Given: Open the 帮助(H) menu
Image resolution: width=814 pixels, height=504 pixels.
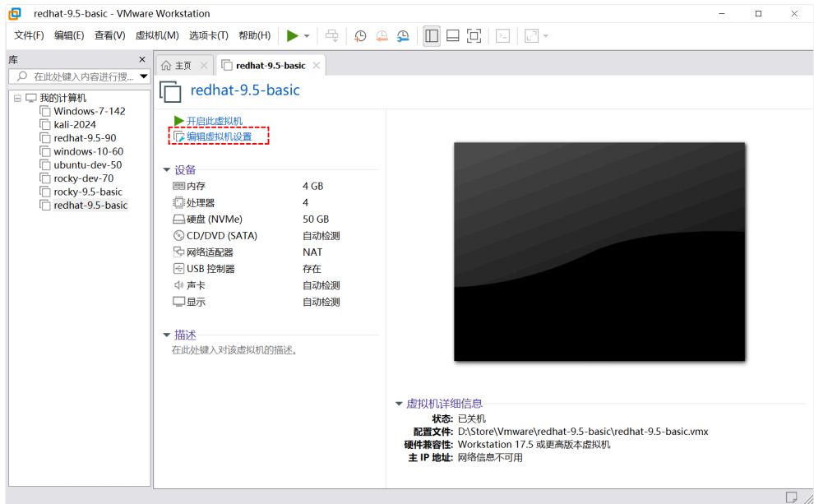Looking at the screenshot, I should click(254, 35).
